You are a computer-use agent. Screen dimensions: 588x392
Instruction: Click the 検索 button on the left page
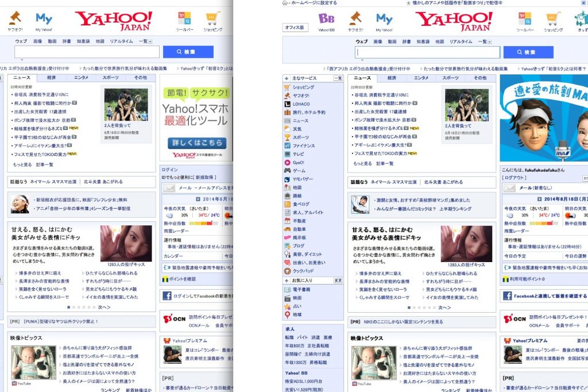pos(188,52)
